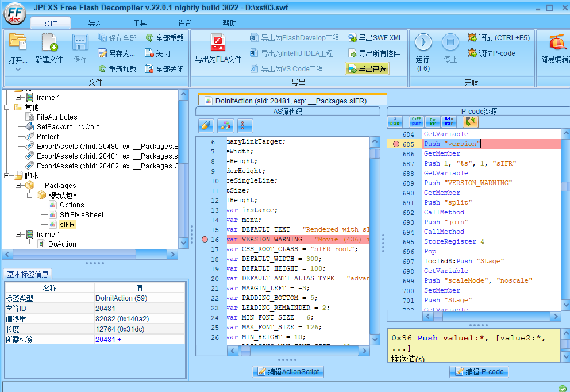The width and height of the screenshot is (570, 392).
Task: Toggle the breakpoint on source line 16
Action: pyautogui.click(x=205, y=239)
